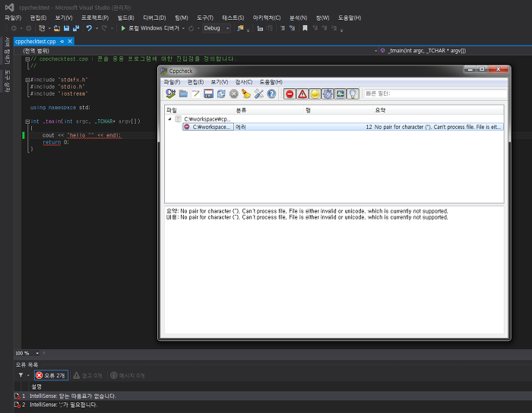Image resolution: width=532 pixels, height=413 pixels.
Task: Click Visual Studio undo icon
Action: coord(89,28)
